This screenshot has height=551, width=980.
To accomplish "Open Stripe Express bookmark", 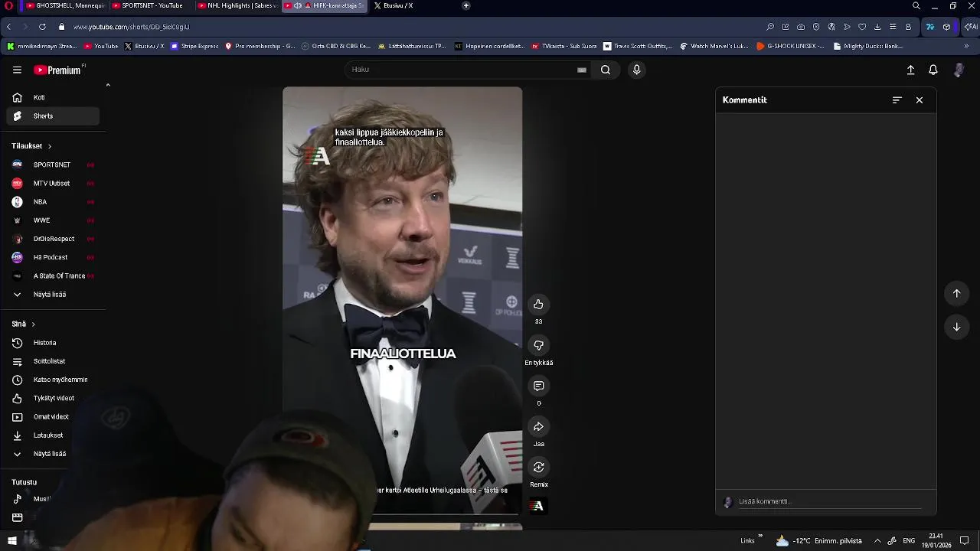I will [194, 46].
